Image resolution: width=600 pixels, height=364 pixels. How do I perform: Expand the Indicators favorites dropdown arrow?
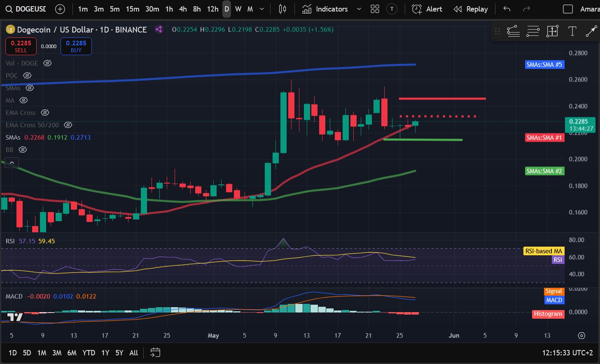359,9
